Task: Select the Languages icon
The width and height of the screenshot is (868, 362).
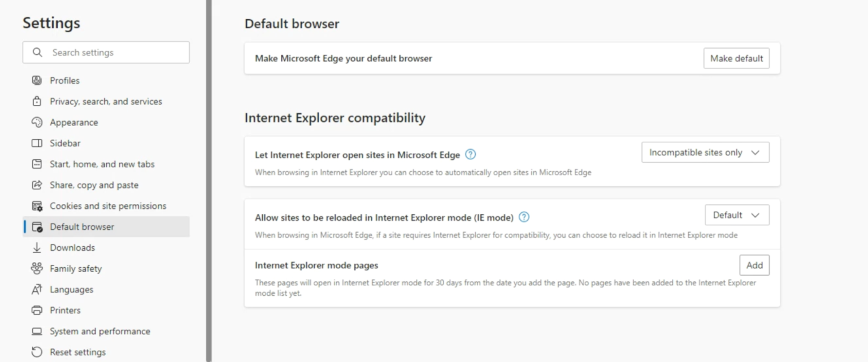Action: [37, 289]
